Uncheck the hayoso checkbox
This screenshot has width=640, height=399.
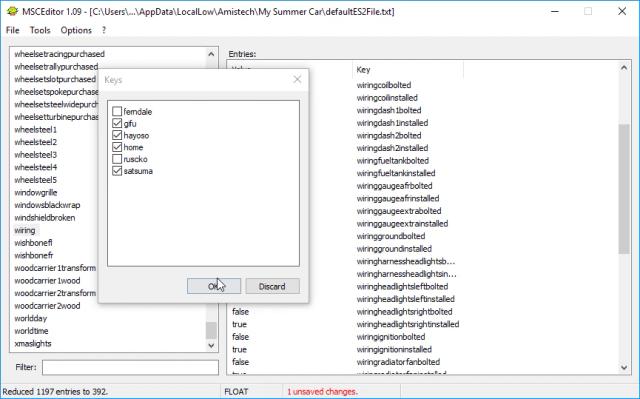pyautogui.click(x=117, y=135)
